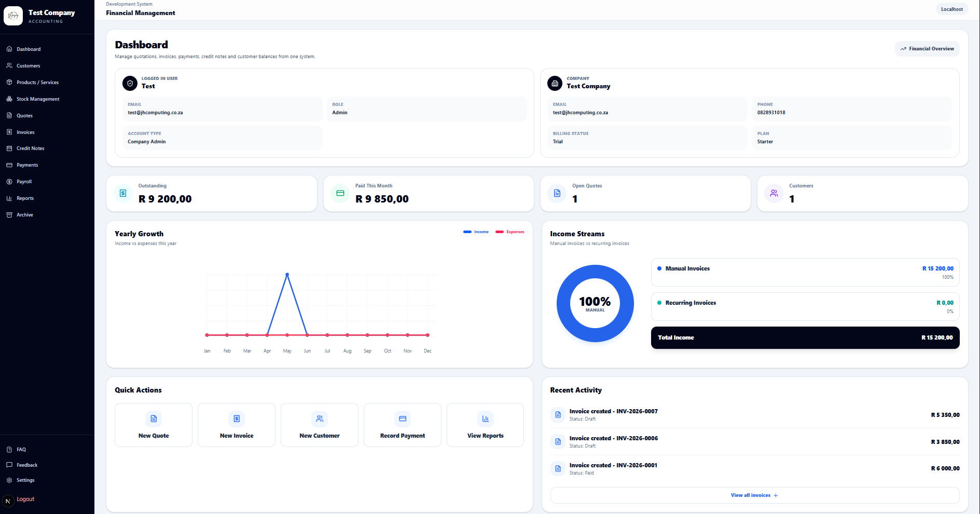Click the Outstanding amount icon
The image size is (980, 514).
coord(123,193)
